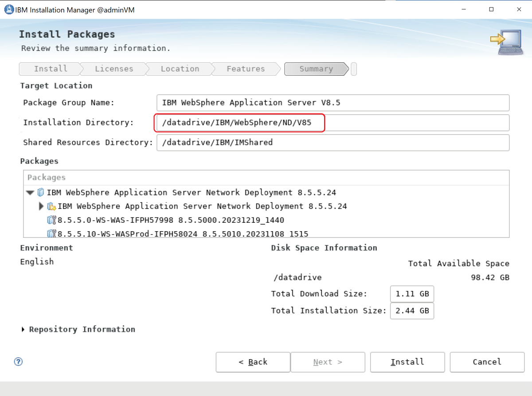Go back using the Back button
The width and height of the screenshot is (532, 396).
pos(253,362)
